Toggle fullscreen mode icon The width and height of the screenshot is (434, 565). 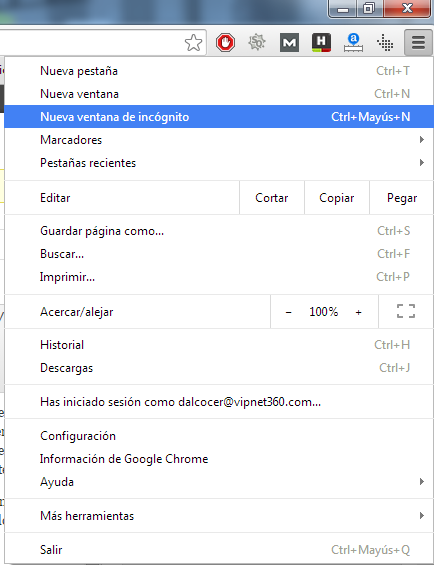tap(406, 311)
